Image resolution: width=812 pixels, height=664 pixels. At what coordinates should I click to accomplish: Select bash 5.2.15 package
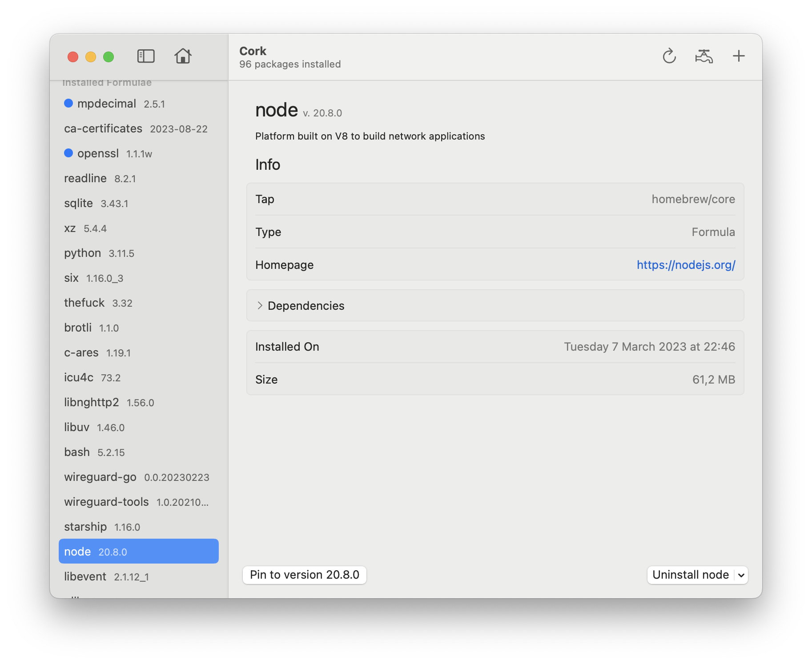point(139,452)
